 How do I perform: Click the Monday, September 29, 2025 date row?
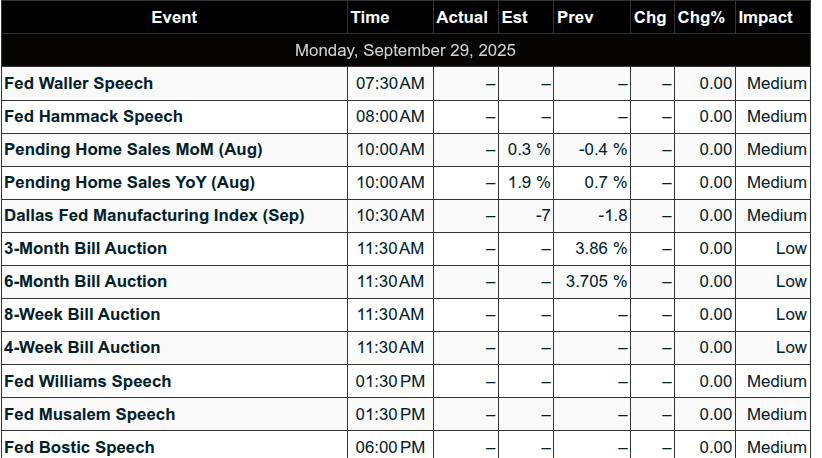point(406,50)
